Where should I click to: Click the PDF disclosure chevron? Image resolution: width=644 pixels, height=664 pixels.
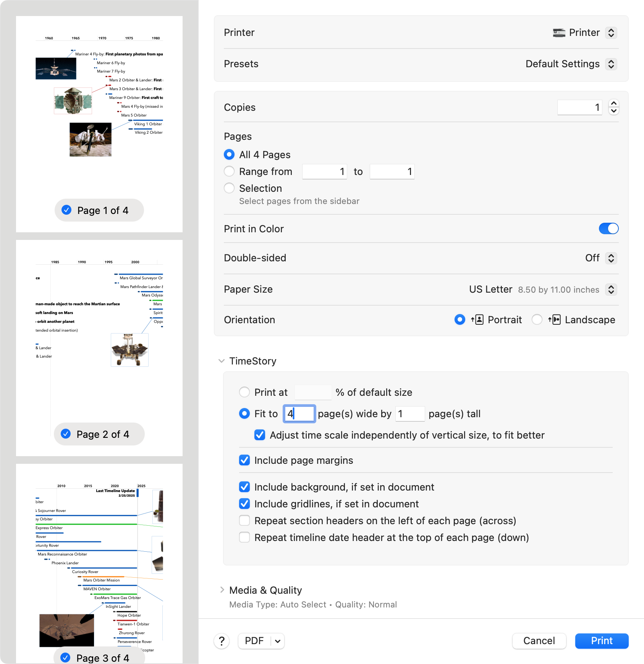pyautogui.click(x=277, y=641)
